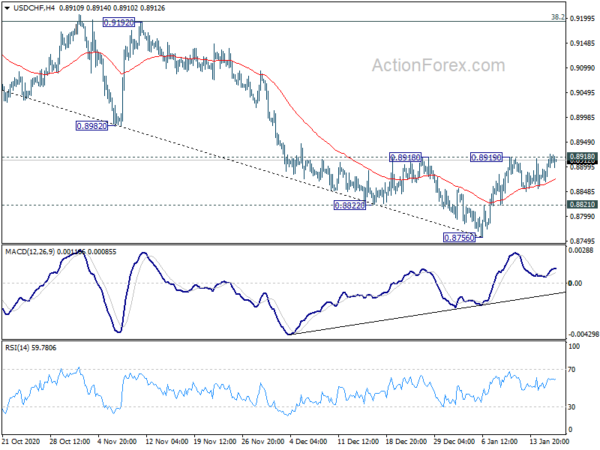Select the 0.89820 price label
600x450 pixels.
[92, 126]
